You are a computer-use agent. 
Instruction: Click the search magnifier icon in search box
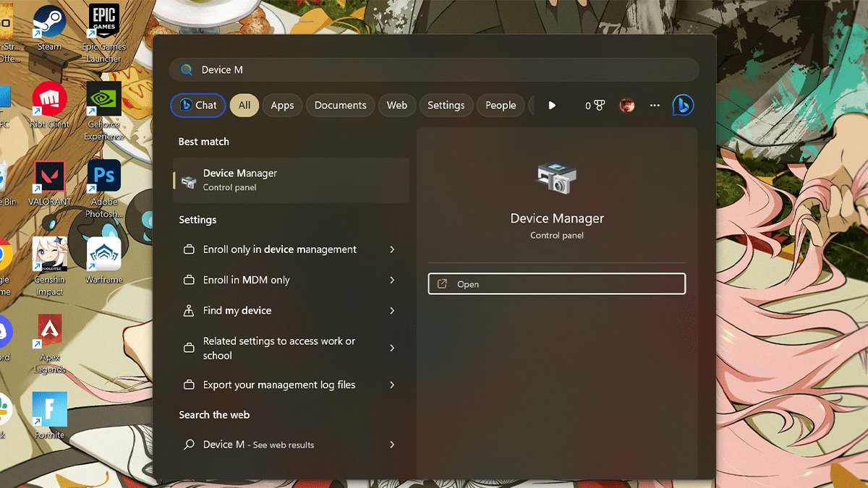coord(187,69)
